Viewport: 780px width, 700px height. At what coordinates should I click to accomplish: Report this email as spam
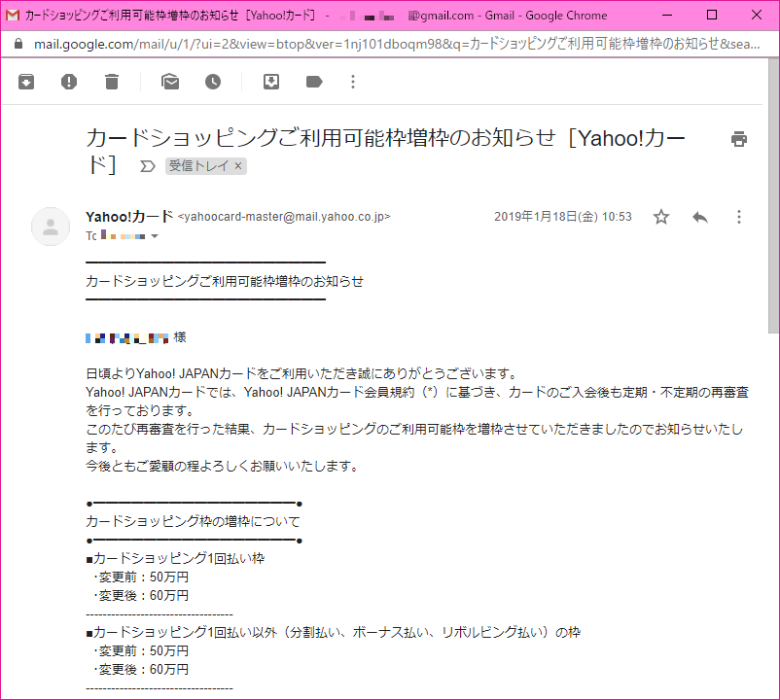tap(69, 82)
